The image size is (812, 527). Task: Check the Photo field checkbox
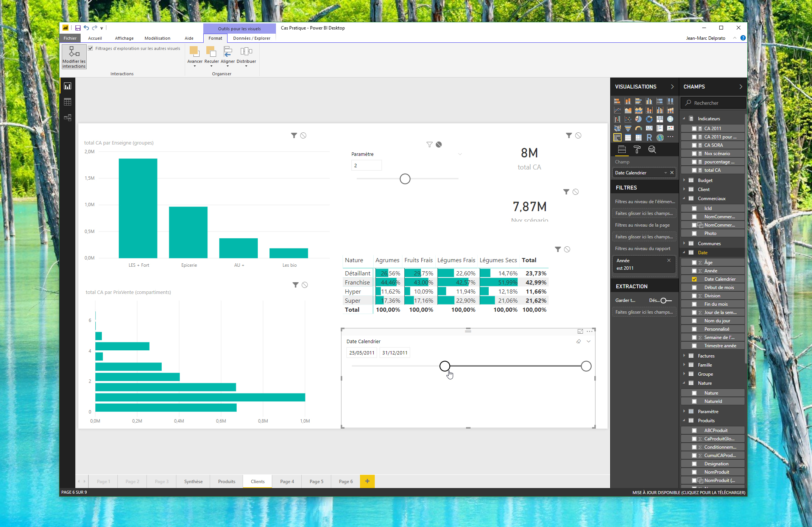pos(694,233)
